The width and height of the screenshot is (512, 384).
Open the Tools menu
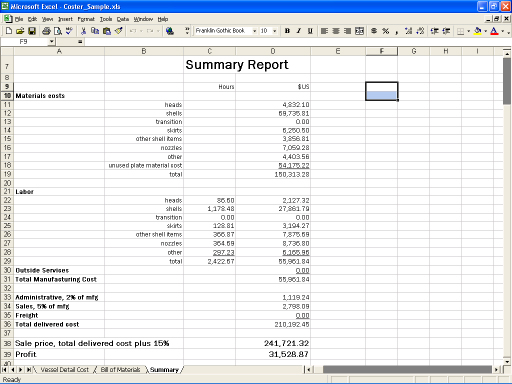coord(106,19)
